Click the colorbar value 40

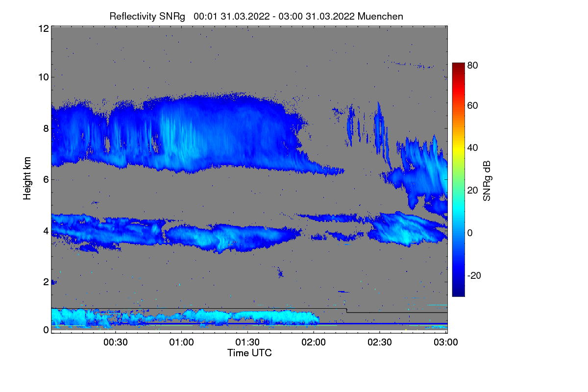[472, 148]
